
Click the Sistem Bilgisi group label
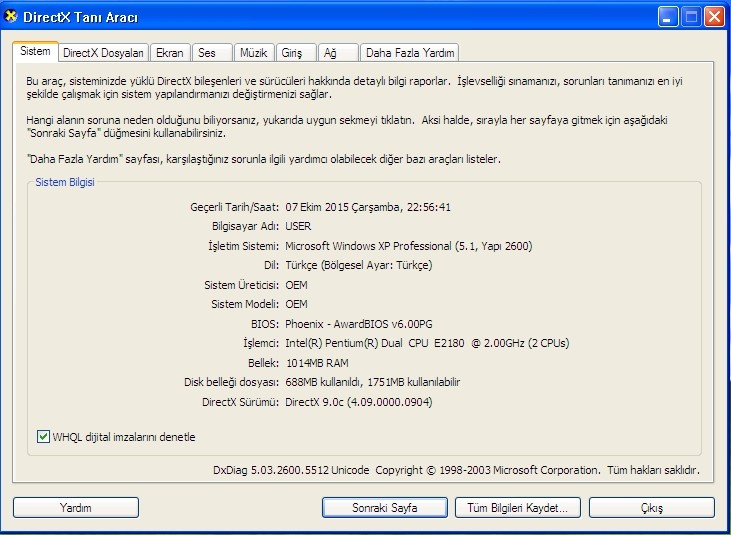(x=65, y=182)
